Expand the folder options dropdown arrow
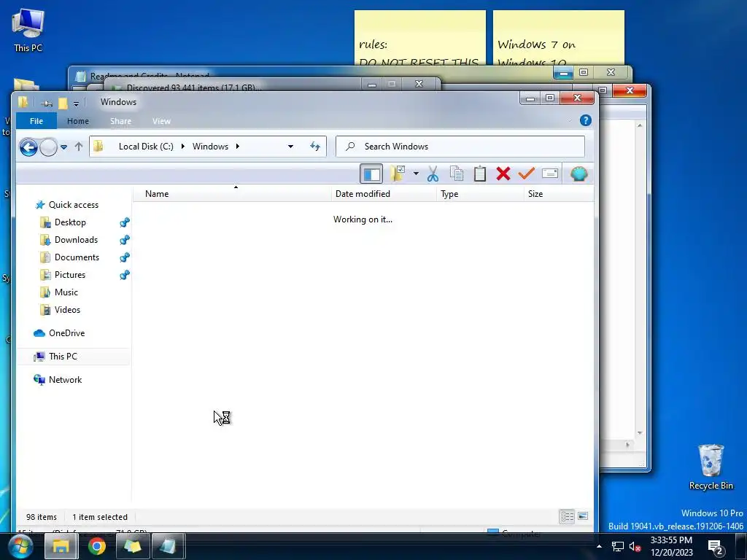747x560 pixels. tap(416, 174)
